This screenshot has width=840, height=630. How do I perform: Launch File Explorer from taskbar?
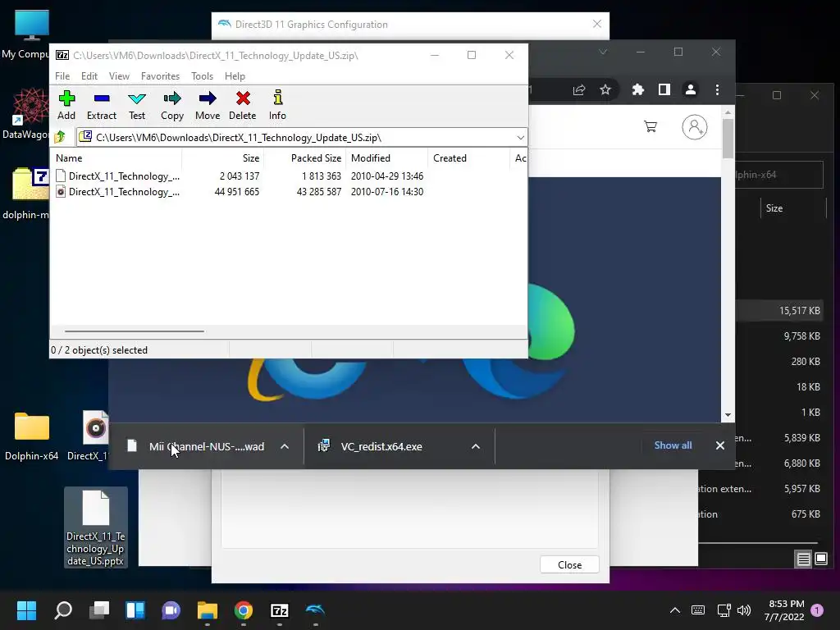coord(207,610)
